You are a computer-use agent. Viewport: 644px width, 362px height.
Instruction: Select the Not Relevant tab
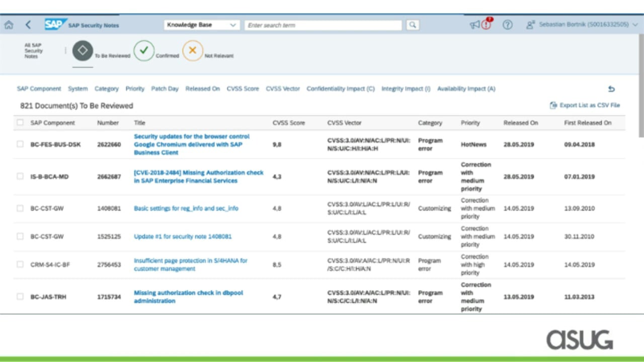point(208,52)
